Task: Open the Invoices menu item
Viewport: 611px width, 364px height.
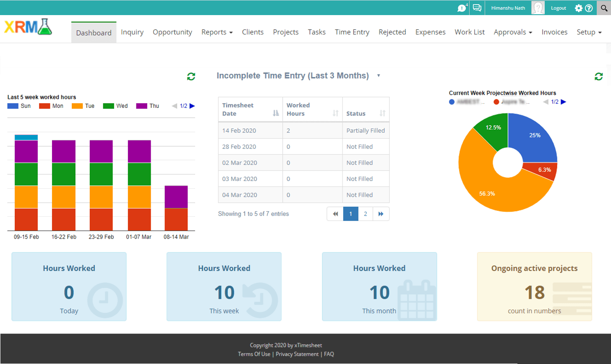Action: tap(554, 32)
